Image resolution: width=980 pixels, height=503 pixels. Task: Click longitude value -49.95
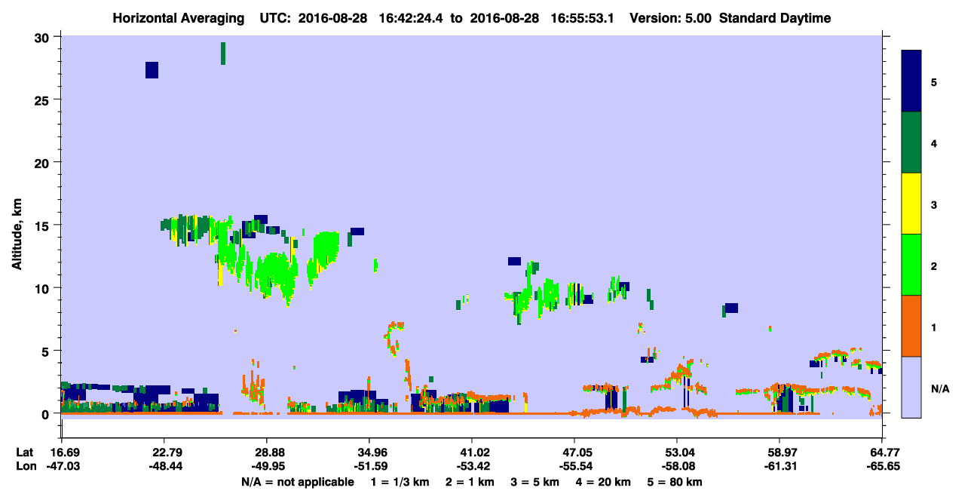click(x=266, y=466)
